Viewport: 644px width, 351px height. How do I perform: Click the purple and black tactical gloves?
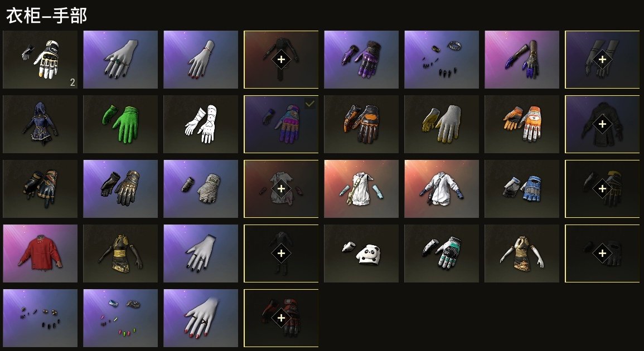(x=361, y=60)
